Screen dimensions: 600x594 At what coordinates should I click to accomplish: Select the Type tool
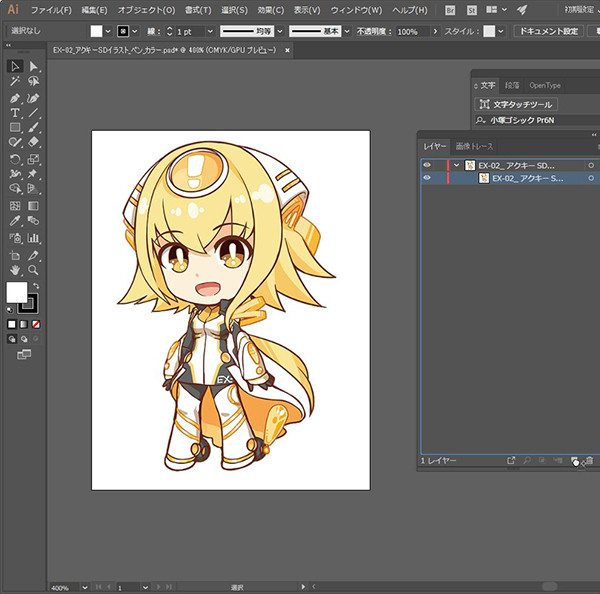15,113
